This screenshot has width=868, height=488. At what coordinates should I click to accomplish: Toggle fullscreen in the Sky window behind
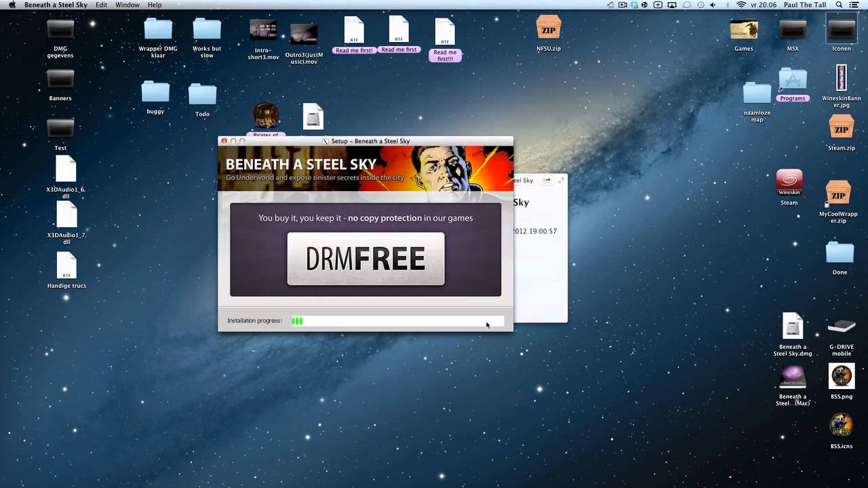[561, 180]
